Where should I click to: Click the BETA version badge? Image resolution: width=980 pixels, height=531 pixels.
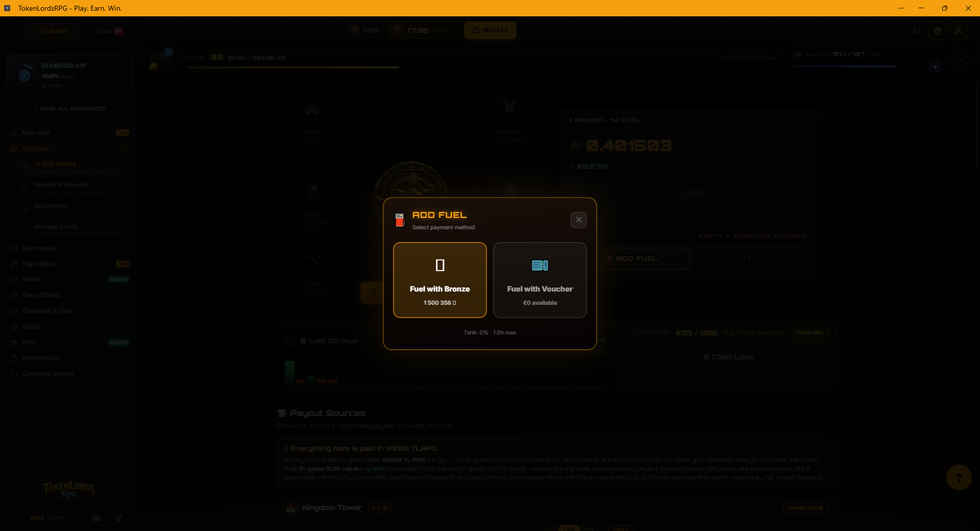46,518
